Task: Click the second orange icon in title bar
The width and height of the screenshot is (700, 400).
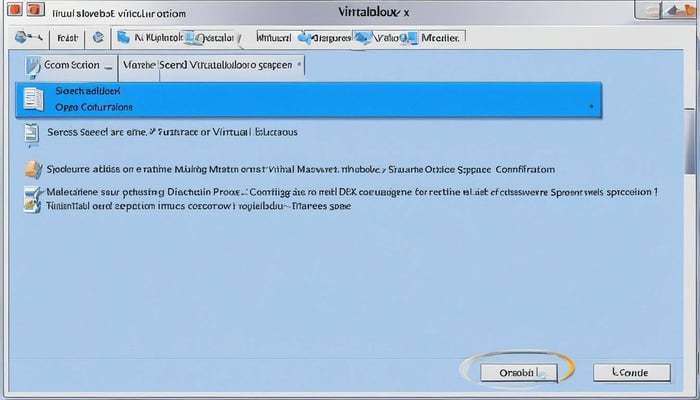Action: coord(35,8)
